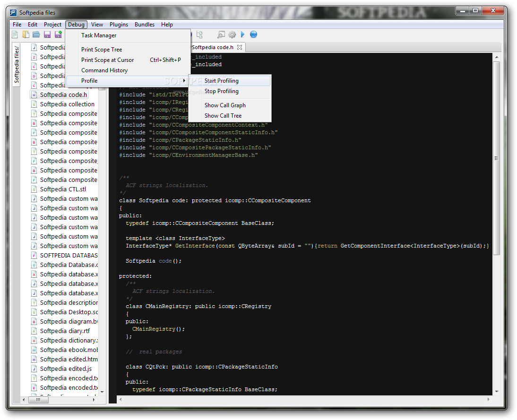Viewport: 517px width, 420px height.
Task: Click the editor scroll-up arrow
Action: pyautogui.click(x=496, y=57)
